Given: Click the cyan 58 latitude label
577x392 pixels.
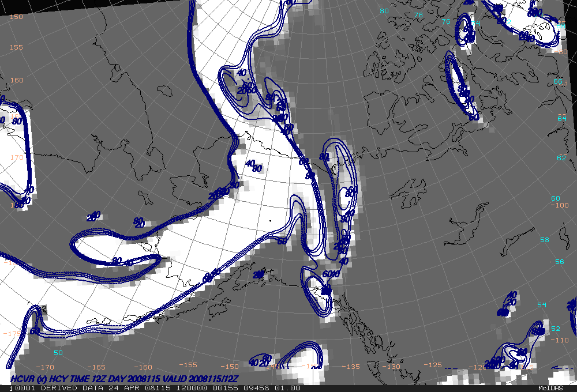Looking at the screenshot, I should pyautogui.click(x=545, y=240).
